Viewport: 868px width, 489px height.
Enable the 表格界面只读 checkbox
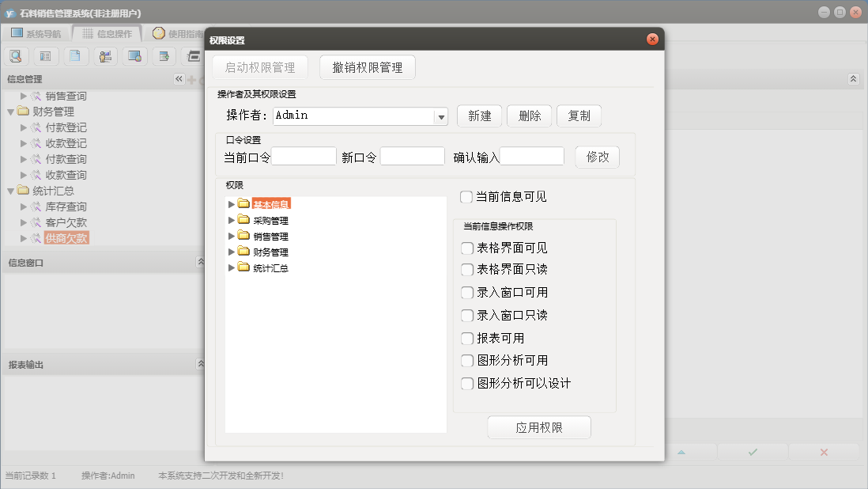click(x=467, y=270)
